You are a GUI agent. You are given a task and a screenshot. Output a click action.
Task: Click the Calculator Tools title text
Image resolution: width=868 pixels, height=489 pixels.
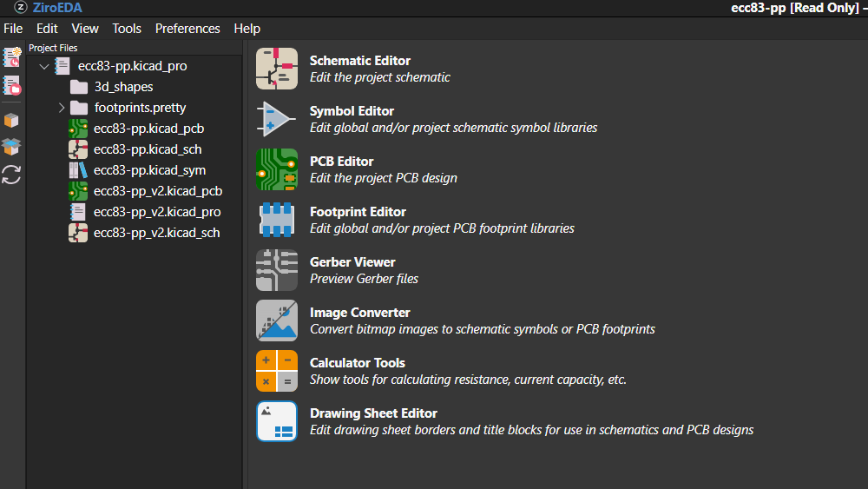pyautogui.click(x=357, y=363)
